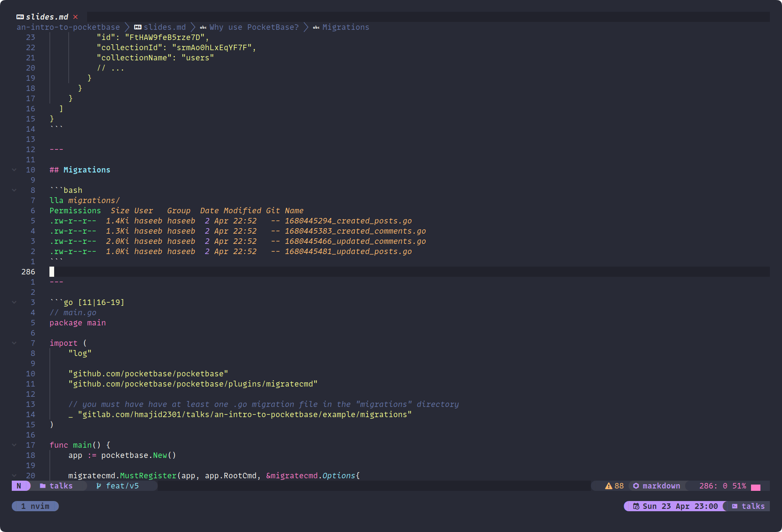Click the pink scroll progress block
Viewport: 782px width, 532px height.
coord(756,487)
